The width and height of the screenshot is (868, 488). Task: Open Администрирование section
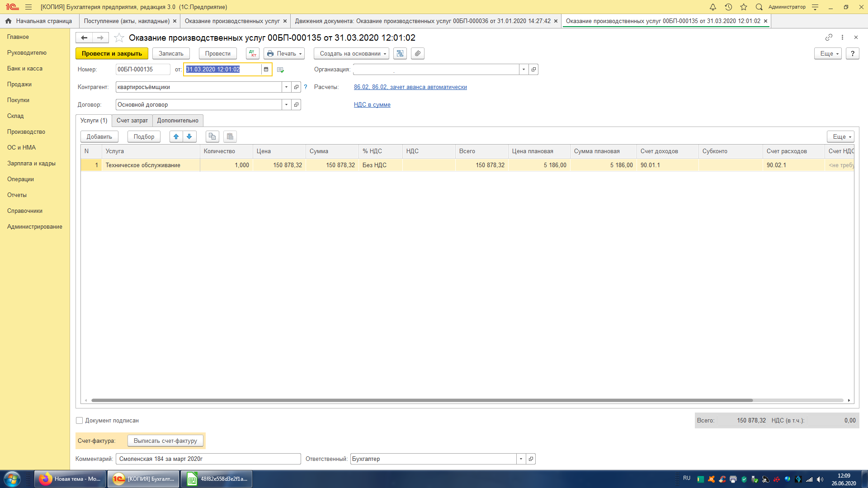click(35, 226)
